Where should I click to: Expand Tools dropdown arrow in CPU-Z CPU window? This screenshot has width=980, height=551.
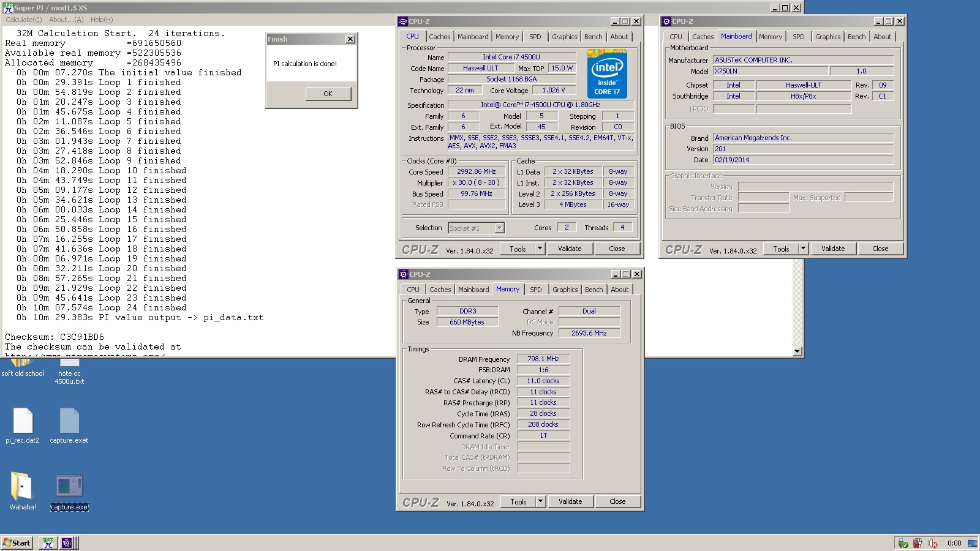540,249
